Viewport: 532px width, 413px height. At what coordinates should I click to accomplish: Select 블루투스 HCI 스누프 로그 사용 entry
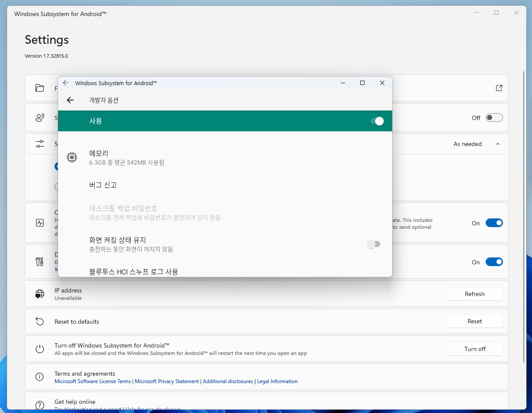(225, 271)
